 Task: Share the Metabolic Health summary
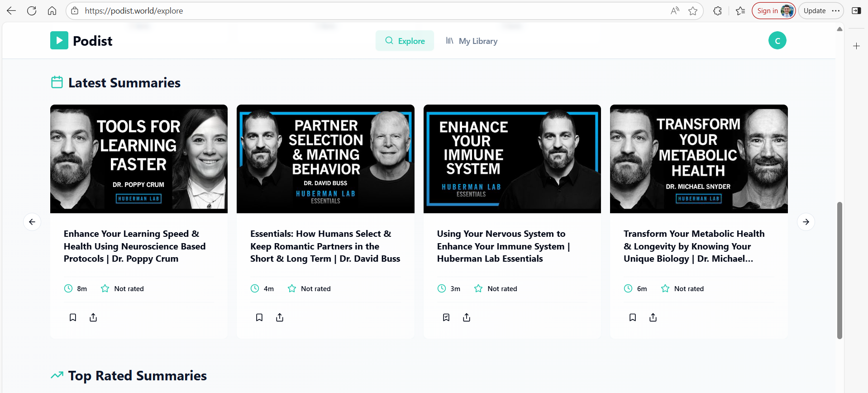point(653,317)
